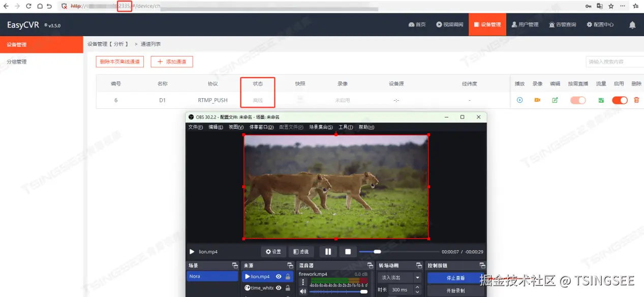Open the OBS 场景集合(S) menu
This screenshot has width=644, height=297.
(x=321, y=127)
